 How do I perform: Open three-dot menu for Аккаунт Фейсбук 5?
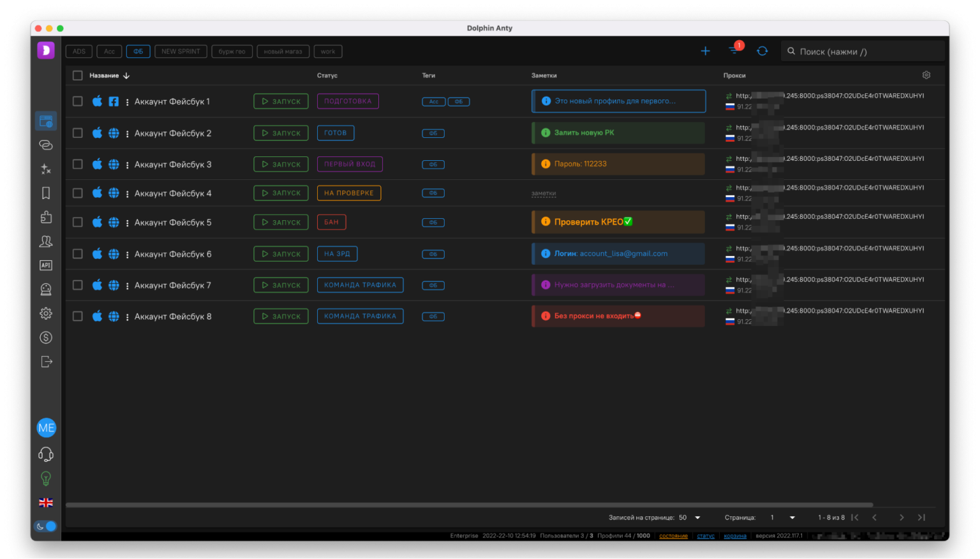click(127, 223)
